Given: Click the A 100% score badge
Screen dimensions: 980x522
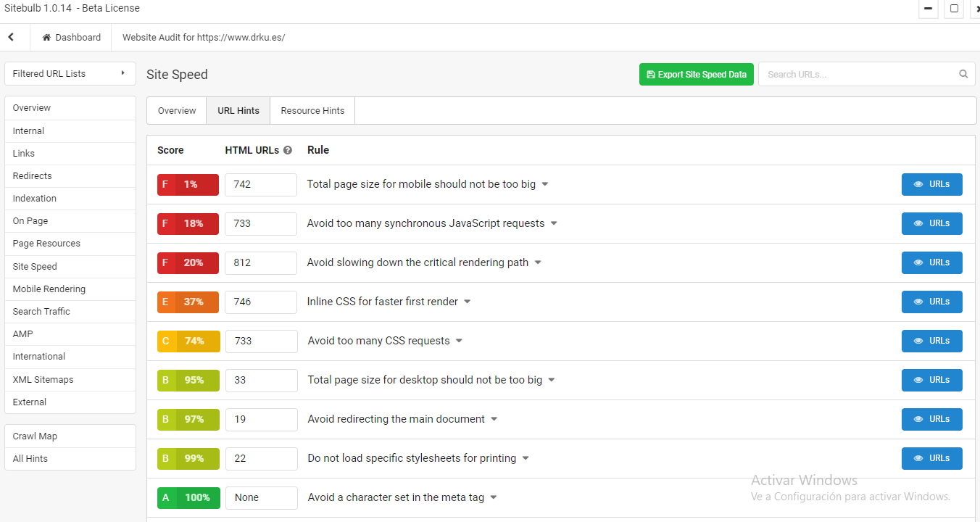Looking at the screenshot, I should tap(188, 497).
